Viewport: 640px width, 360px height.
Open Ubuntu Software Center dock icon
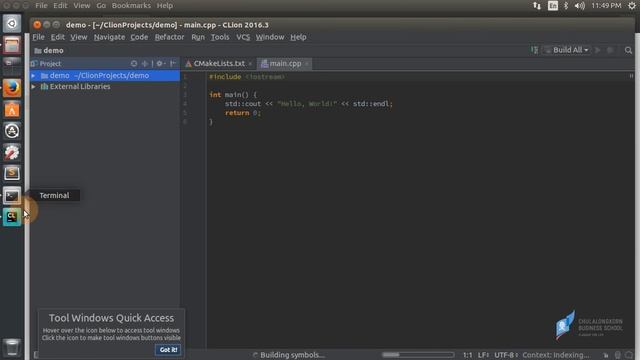12,110
